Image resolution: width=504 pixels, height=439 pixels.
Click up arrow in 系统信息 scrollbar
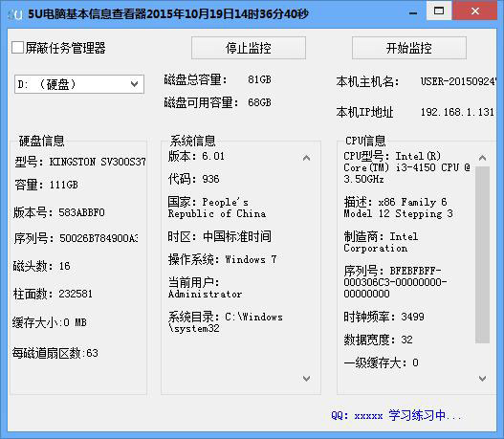pos(307,158)
